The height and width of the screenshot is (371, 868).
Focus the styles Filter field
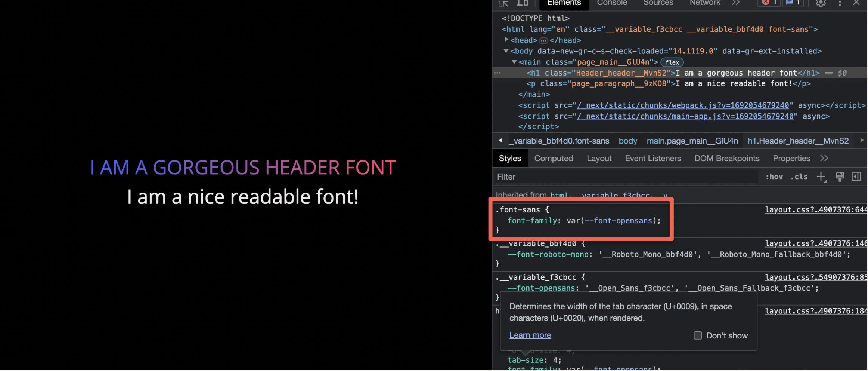tap(626, 177)
